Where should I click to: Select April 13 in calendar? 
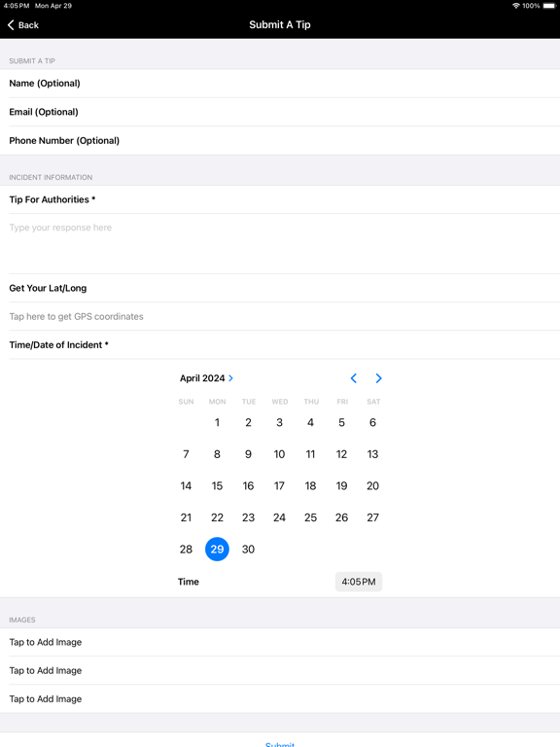coord(373,454)
